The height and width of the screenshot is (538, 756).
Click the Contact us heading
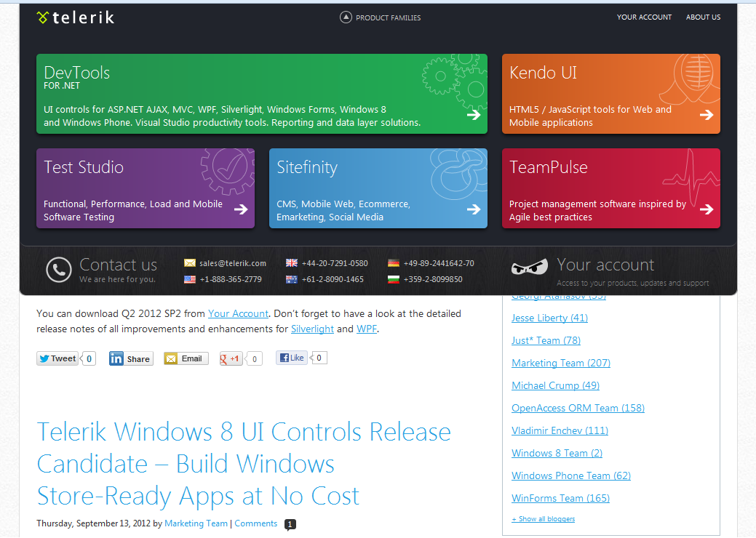(x=118, y=265)
